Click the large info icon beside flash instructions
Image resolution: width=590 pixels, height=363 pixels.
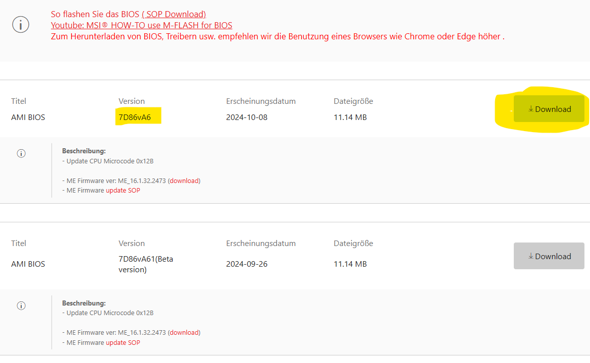click(x=21, y=25)
